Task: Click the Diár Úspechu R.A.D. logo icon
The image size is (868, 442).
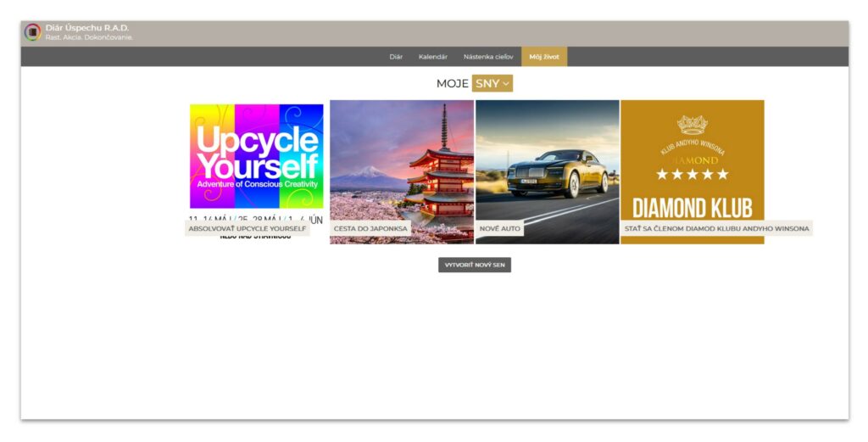Action: click(x=33, y=32)
